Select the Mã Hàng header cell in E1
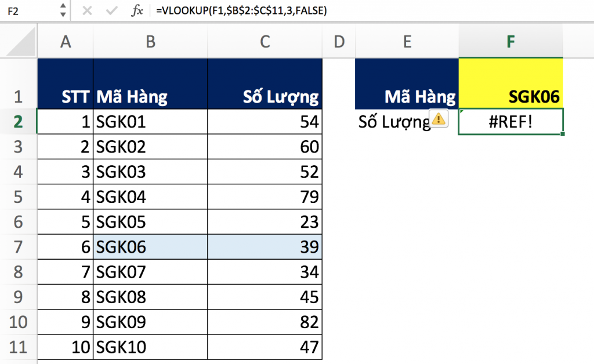Image resolution: width=594 pixels, height=364 pixels. pyautogui.click(x=407, y=83)
